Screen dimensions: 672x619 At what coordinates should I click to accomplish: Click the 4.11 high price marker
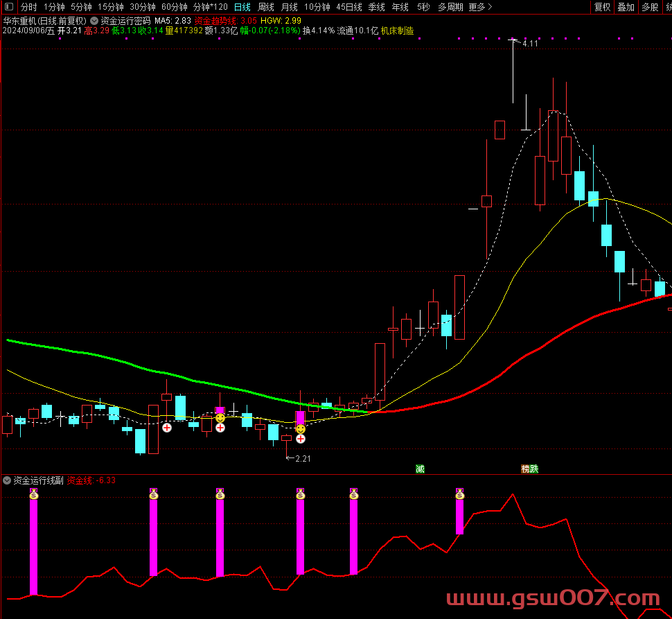click(x=529, y=44)
